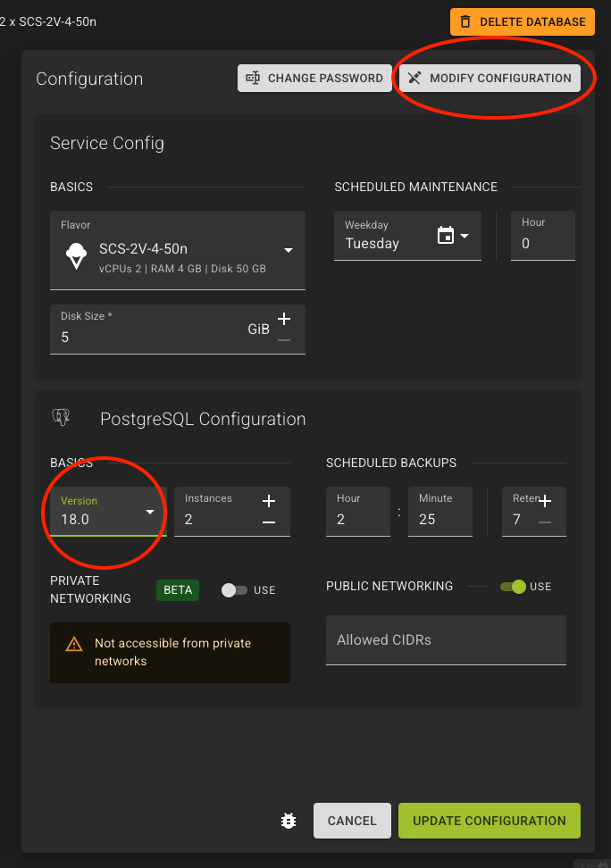Click the Modify Configuration button
611x868 pixels.
(x=490, y=78)
